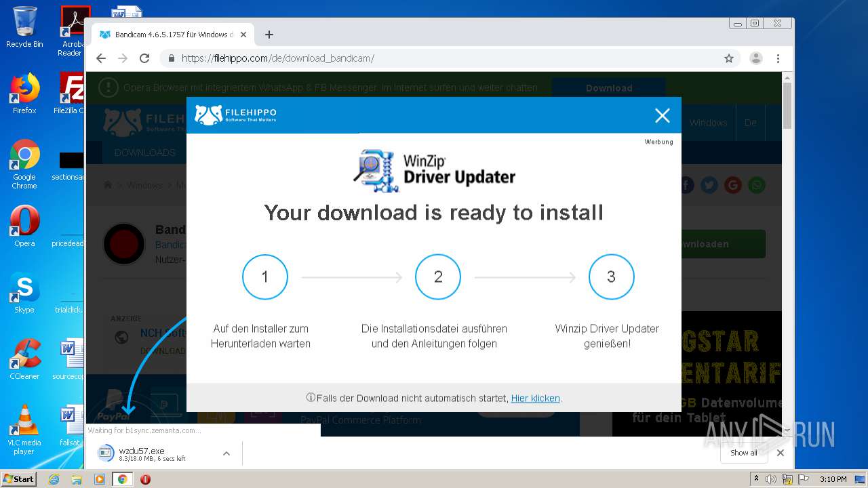View site security lock info
Image resolution: width=868 pixels, height=488 pixels.
click(x=170, y=58)
